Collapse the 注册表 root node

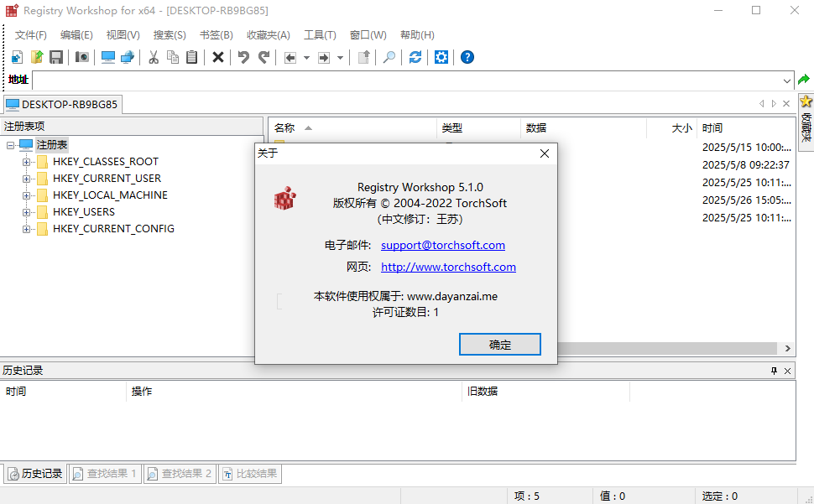pyautogui.click(x=10, y=145)
